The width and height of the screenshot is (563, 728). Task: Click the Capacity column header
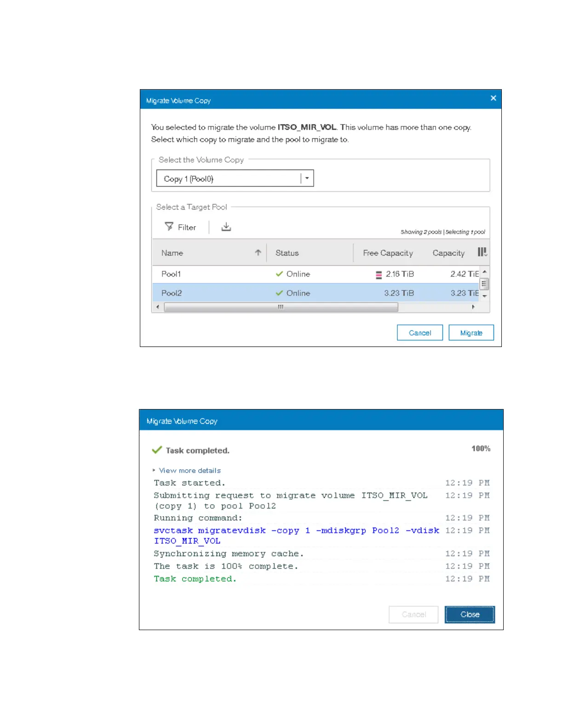pyautogui.click(x=448, y=253)
